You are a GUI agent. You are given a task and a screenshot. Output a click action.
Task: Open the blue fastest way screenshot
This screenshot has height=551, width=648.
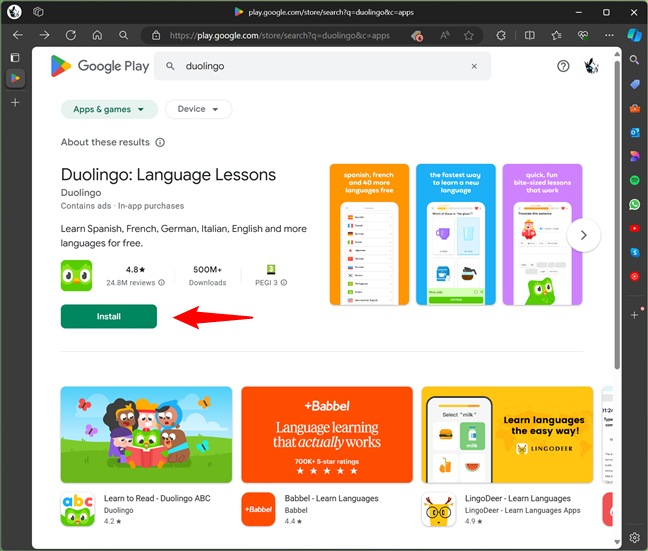coord(456,234)
